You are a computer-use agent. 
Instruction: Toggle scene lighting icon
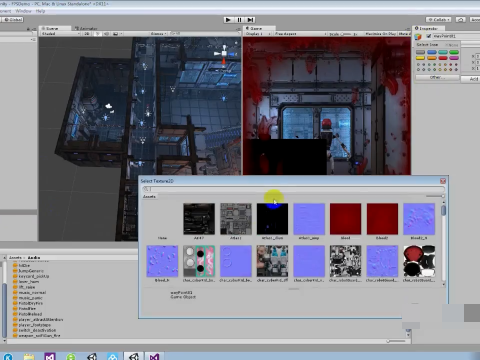98,34
